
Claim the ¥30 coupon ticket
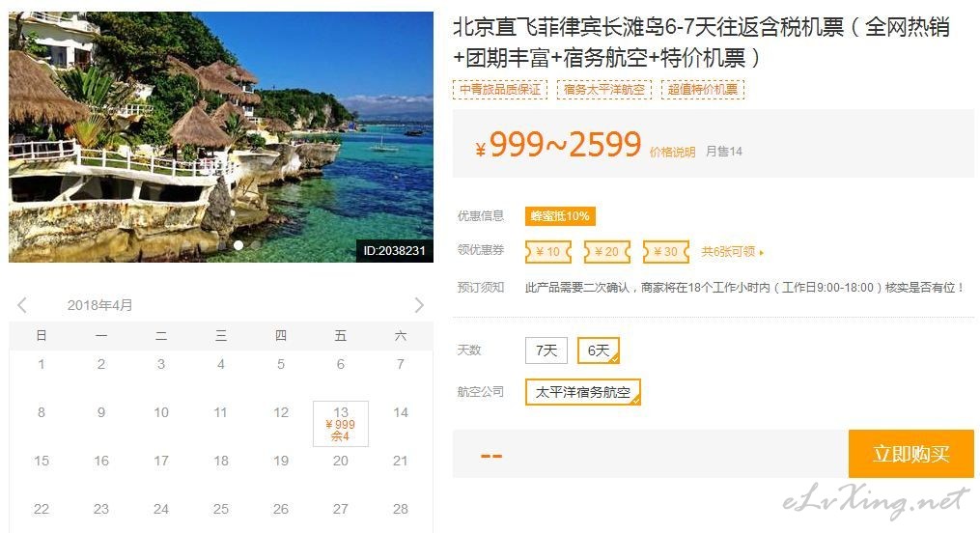click(665, 252)
